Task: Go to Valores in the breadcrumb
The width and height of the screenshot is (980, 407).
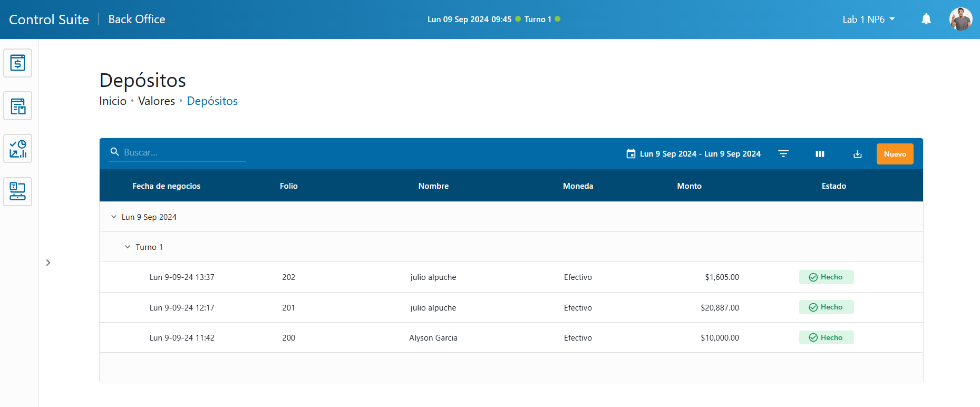Action: point(157,101)
